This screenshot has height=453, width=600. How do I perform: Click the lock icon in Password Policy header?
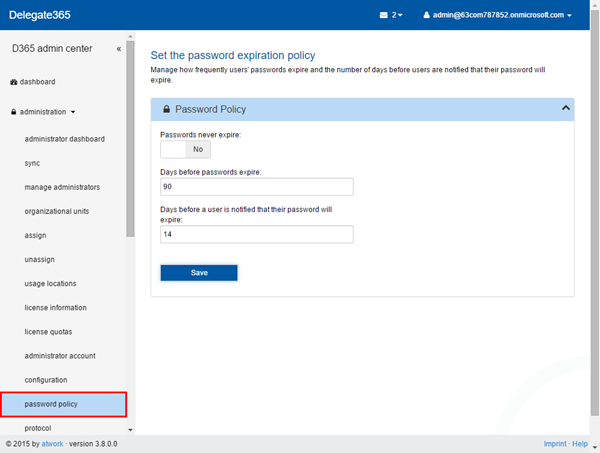click(165, 109)
